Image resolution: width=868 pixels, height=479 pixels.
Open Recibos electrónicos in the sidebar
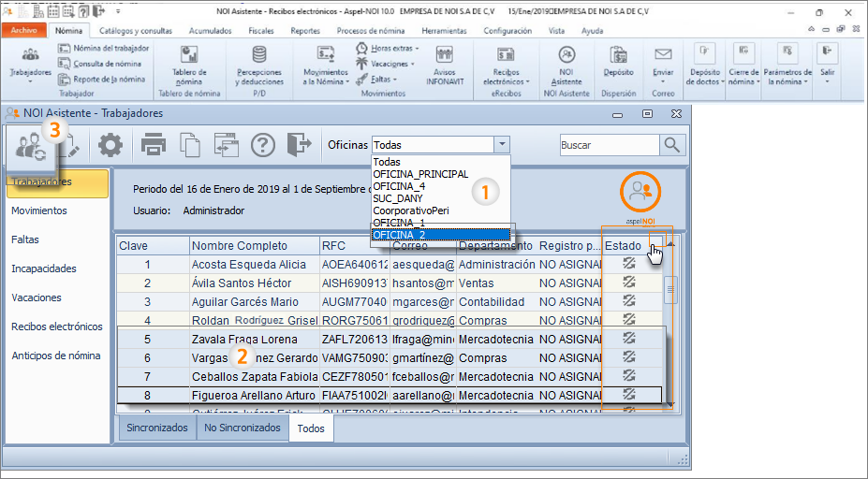(x=56, y=327)
